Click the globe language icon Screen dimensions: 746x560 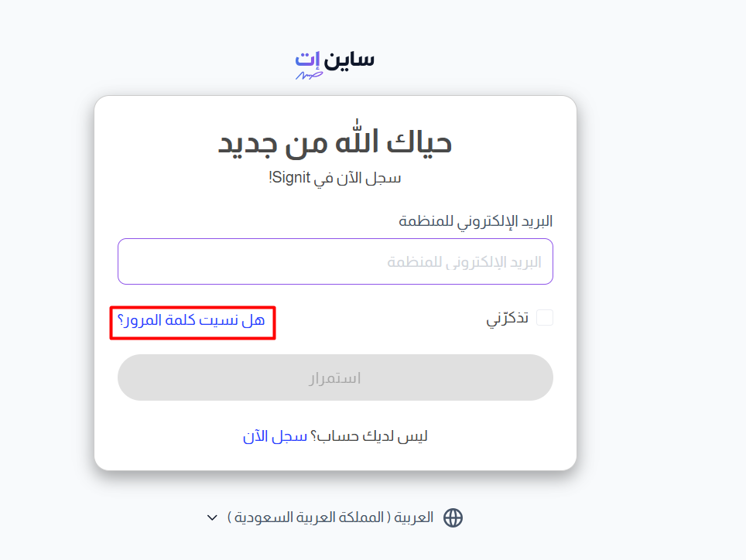453,517
